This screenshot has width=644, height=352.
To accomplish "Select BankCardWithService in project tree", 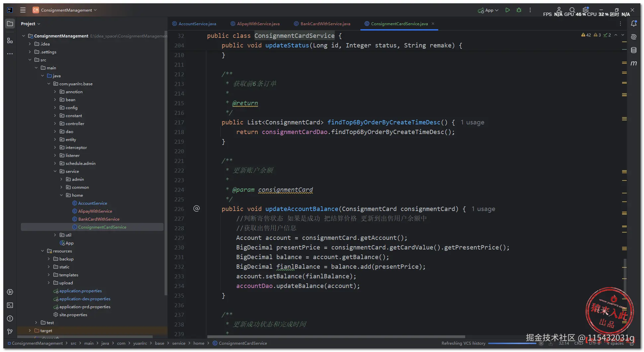I will pos(99,219).
